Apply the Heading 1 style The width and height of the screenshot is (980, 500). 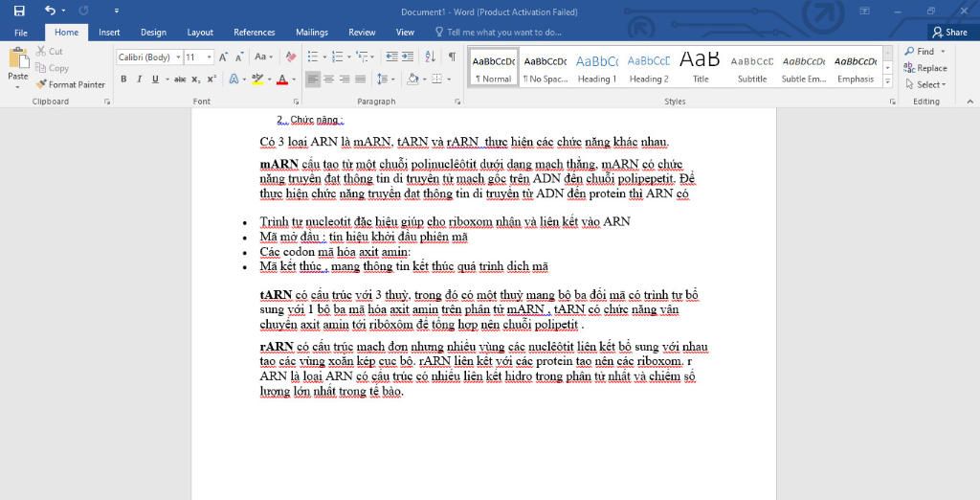point(597,68)
